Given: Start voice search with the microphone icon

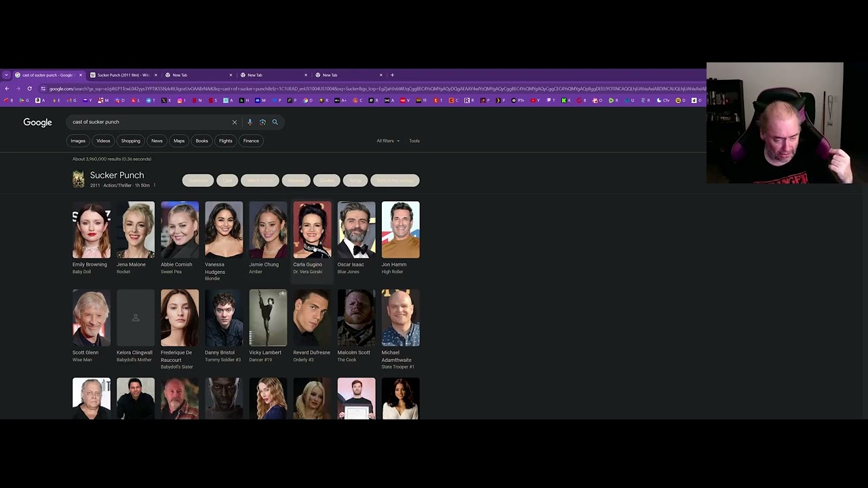Looking at the screenshot, I should 250,122.
